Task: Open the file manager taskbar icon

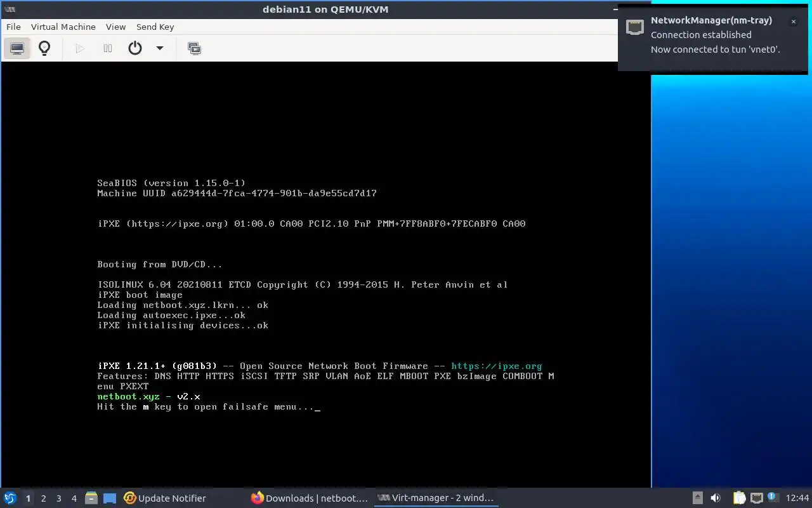Action: click(x=91, y=498)
